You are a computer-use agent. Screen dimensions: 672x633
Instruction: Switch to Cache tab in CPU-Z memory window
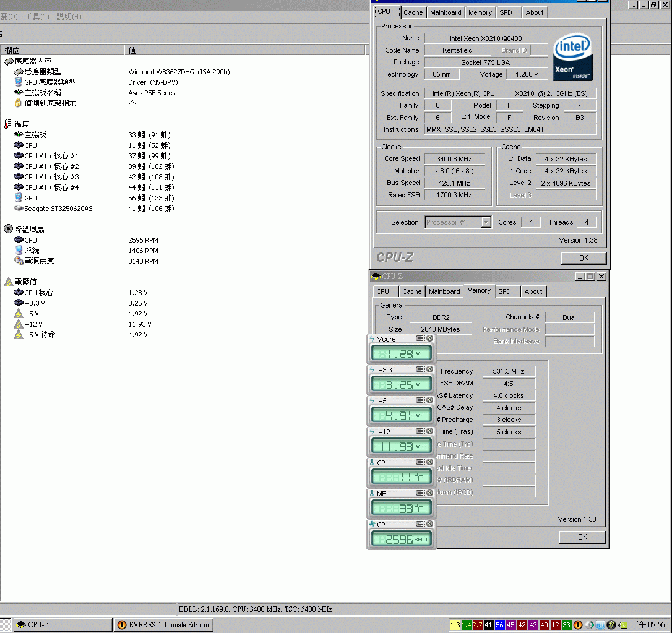(412, 291)
